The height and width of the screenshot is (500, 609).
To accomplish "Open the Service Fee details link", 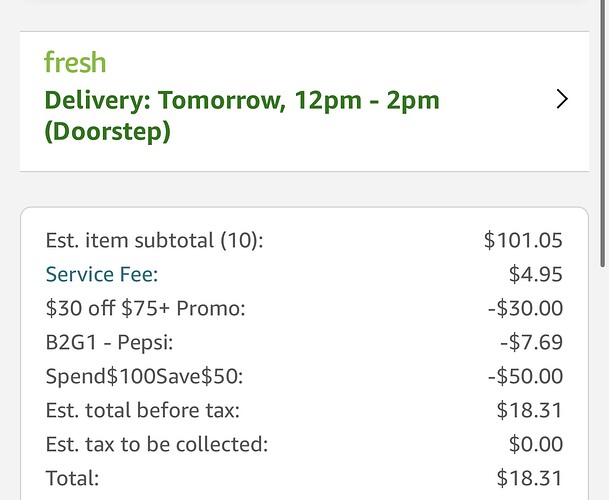I will [x=102, y=274].
